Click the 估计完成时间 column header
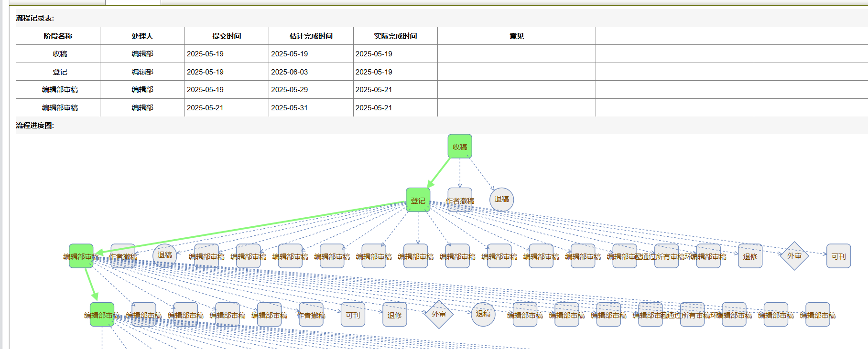Image resolution: width=868 pixels, height=349 pixels. (x=311, y=36)
